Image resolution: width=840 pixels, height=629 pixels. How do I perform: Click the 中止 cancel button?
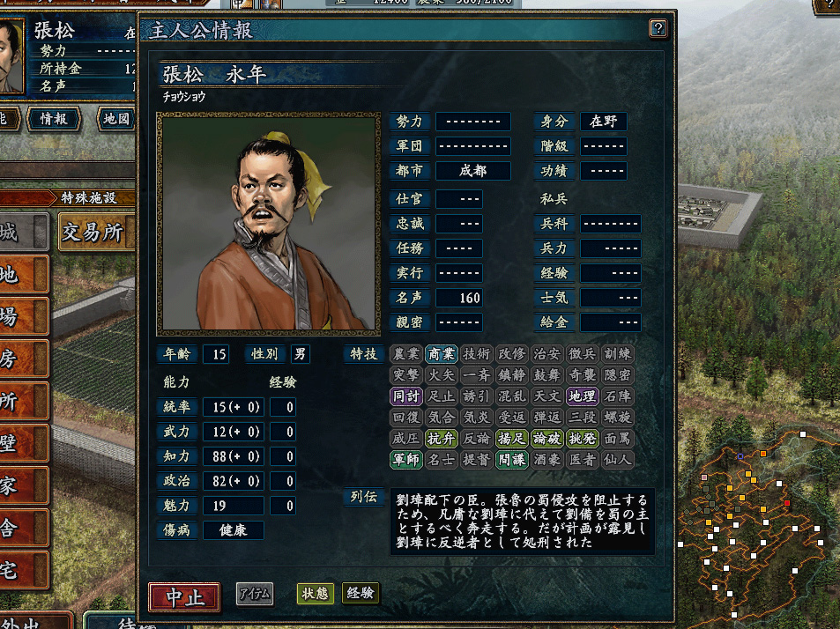(x=184, y=597)
